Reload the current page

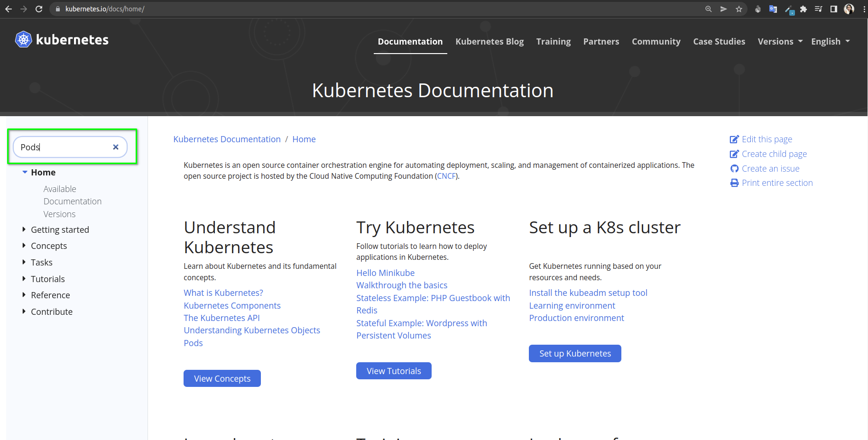coord(39,9)
